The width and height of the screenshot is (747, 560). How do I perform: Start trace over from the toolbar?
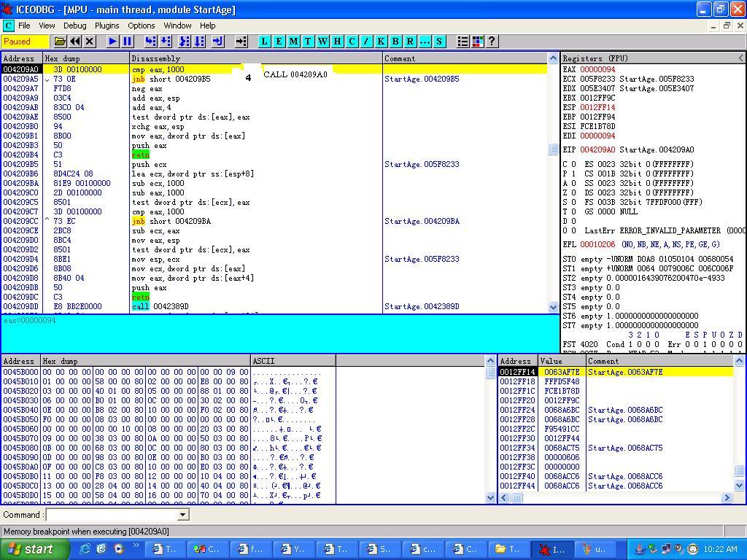coord(199,42)
